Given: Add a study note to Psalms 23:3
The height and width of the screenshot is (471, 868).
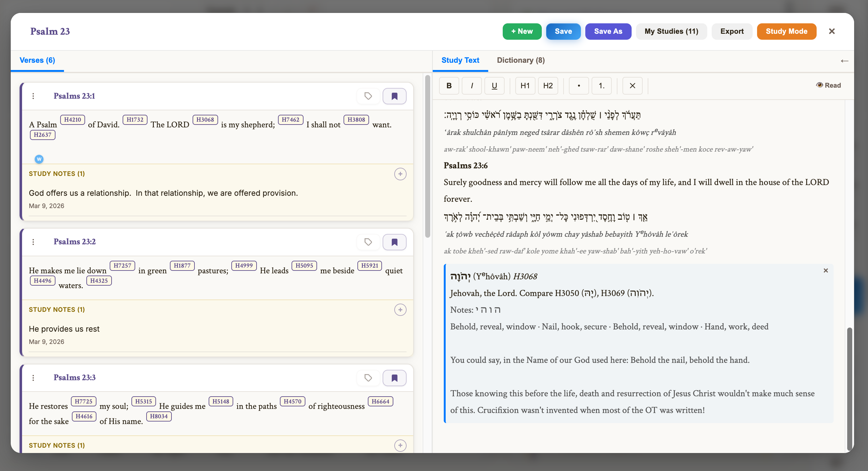Looking at the screenshot, I should pyautogui.click(x=400, y=445).
